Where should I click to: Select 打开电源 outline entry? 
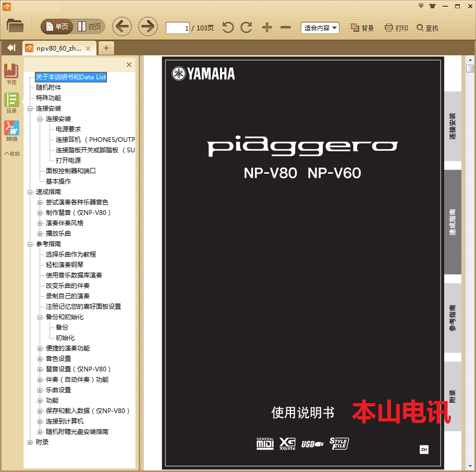68,160
